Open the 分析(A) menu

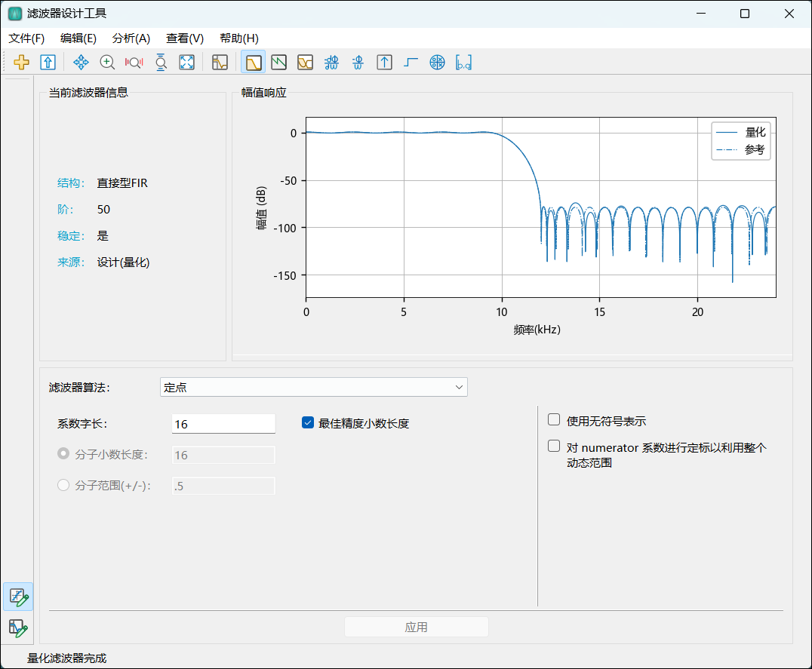click(x=131, y=38)
